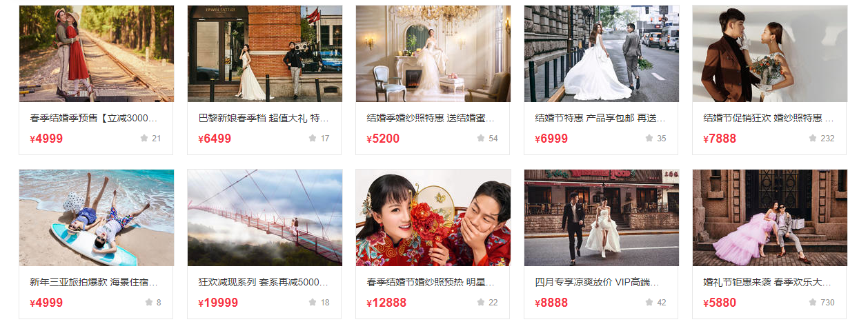Screen dimensions: 868x333
Task: View the pink gown couple on steps photo
Action: [770, 218]
